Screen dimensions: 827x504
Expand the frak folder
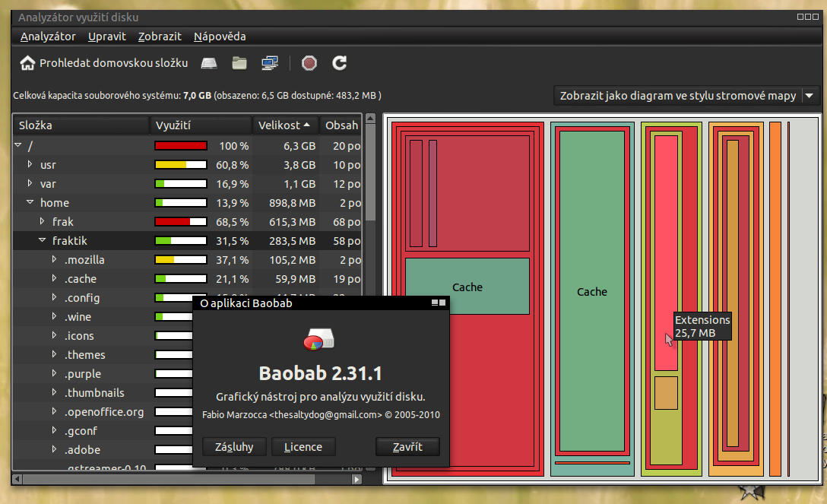tap(43, 221)
